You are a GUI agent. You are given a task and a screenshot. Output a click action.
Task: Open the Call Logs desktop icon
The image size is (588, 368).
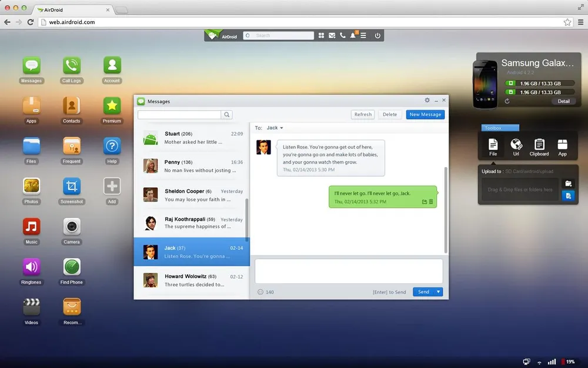click(x=72, y=65)
